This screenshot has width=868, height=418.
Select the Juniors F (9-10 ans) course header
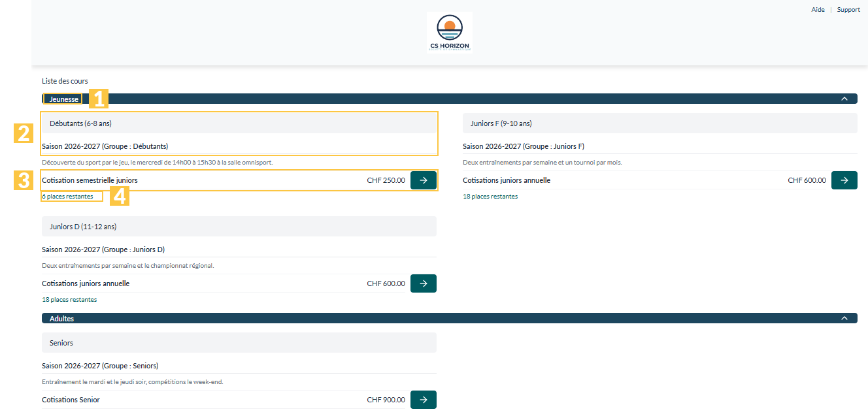[660, 123]
